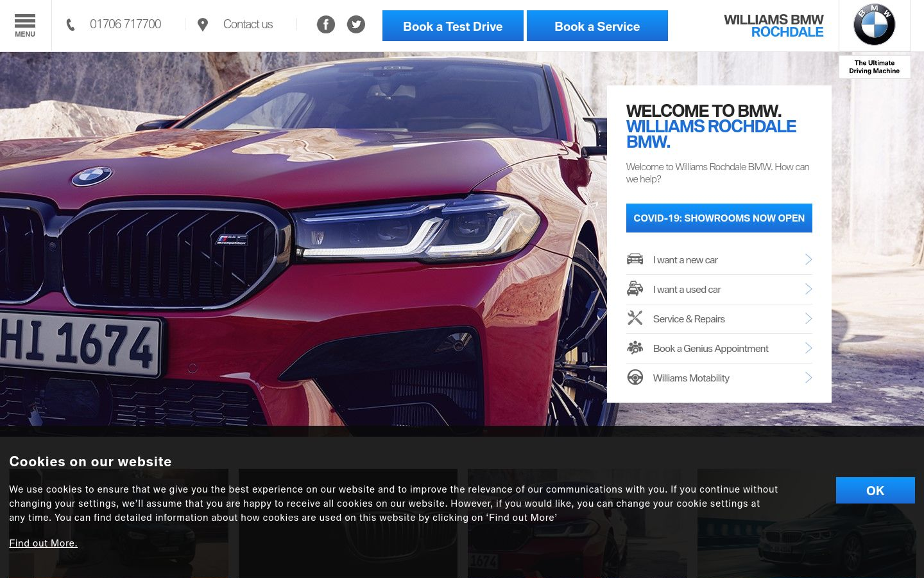Expand chevron beside I want a new car
Screen dimensions: 924x578
pyautogui.click(x=809, y=259)
